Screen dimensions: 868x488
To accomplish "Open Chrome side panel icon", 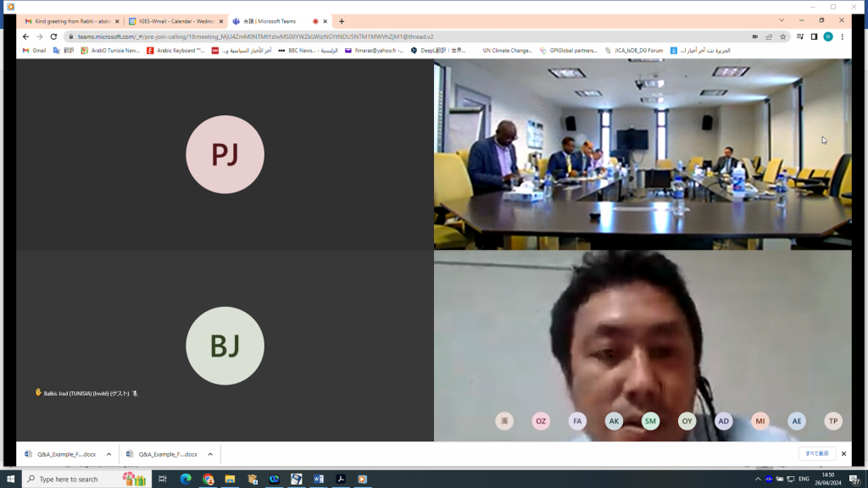I will [814, 36].
